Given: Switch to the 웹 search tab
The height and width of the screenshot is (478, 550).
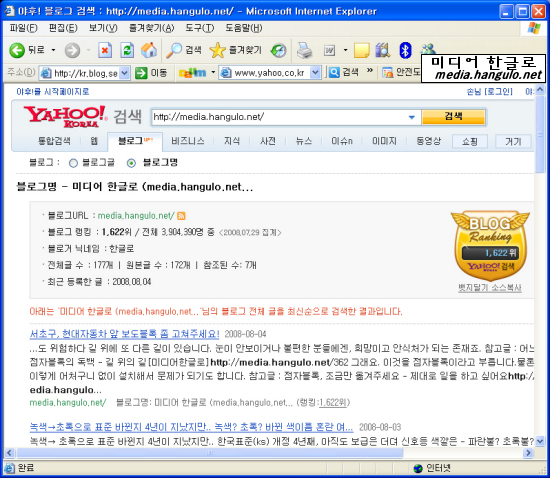Looking at the screenshot, I should [94, 141].
